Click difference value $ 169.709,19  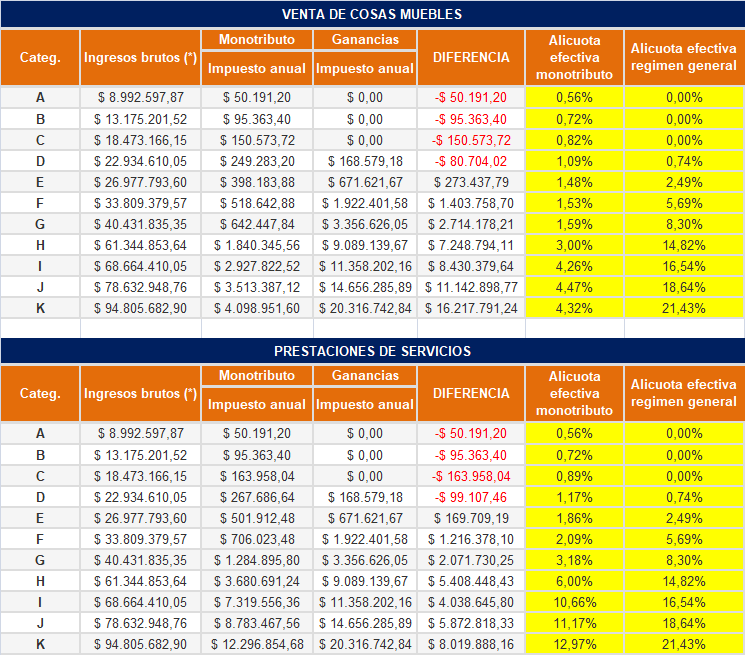tap(471, 518)
